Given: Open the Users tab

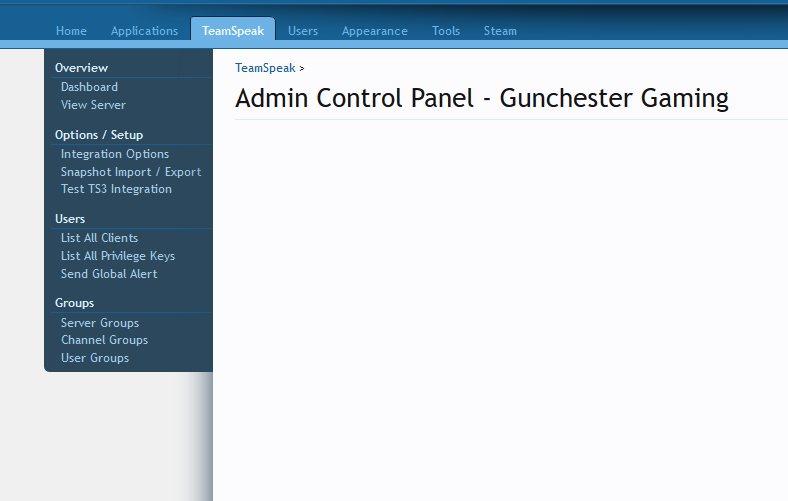Looking at the screenshot, I should coord(303,31).
